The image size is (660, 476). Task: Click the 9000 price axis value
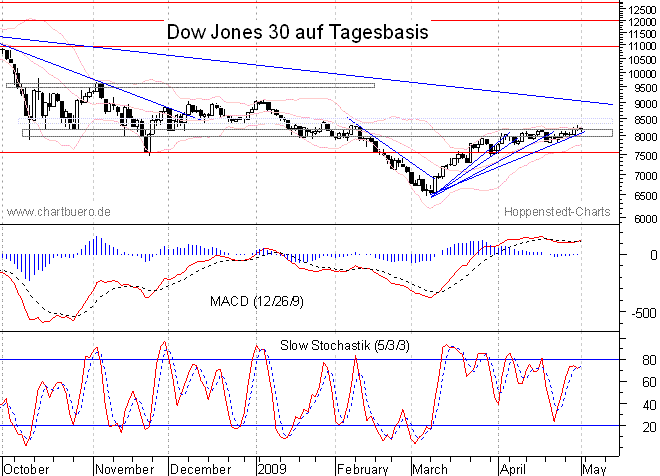click(645, 104)
